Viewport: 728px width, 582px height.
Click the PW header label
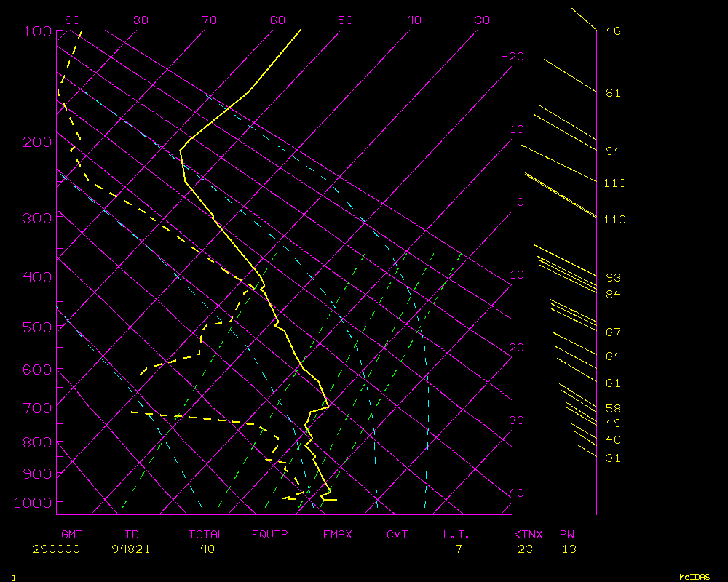(x=567, y=534)
